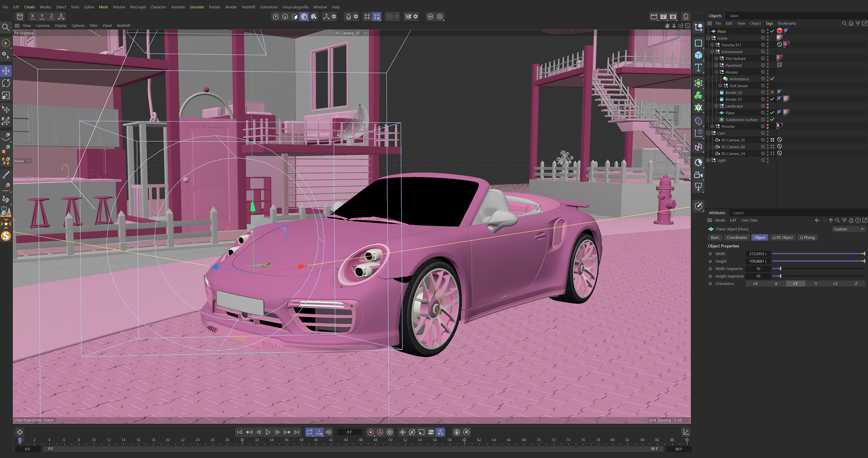The image size is (868, 458).
Task: Toggle the X axis lock icon
Action: click(x=33, y=17)
